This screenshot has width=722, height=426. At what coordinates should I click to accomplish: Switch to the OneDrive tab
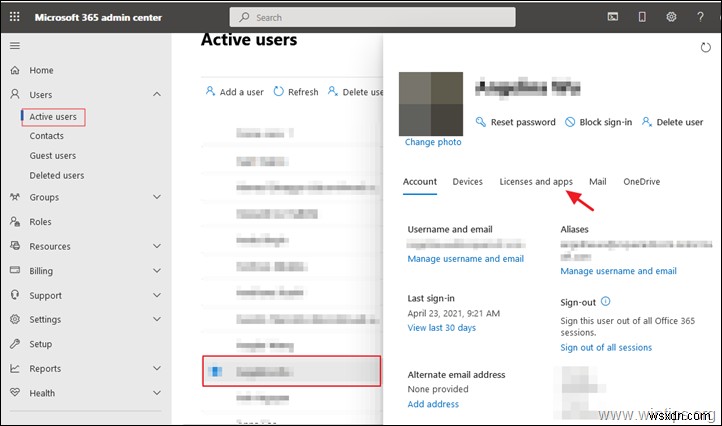coord(641,182)
